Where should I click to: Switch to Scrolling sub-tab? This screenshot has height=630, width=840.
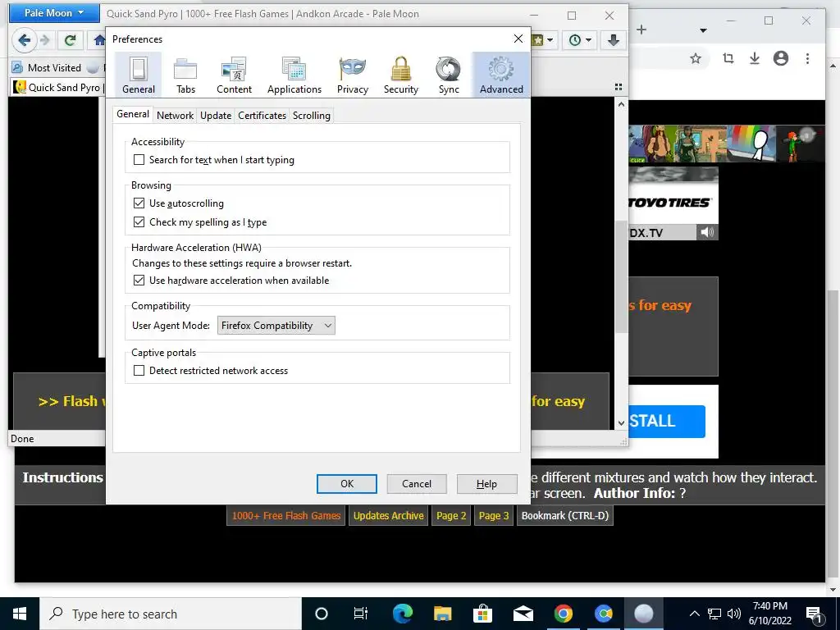tap(311, 115)
